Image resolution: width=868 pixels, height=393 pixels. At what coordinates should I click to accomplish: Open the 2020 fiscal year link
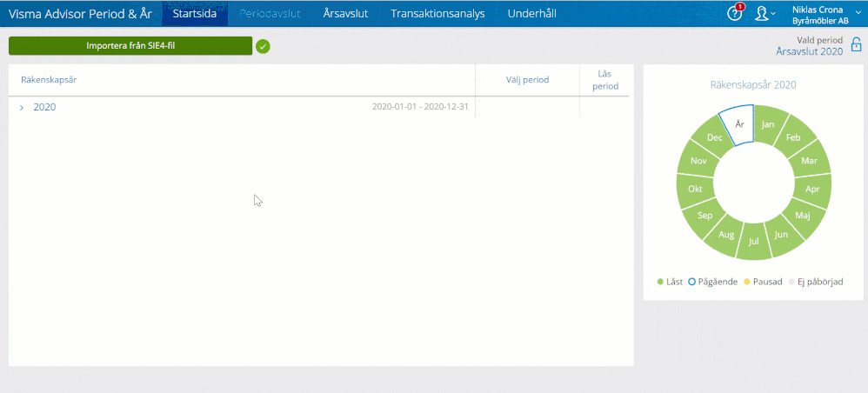(44, 108)
